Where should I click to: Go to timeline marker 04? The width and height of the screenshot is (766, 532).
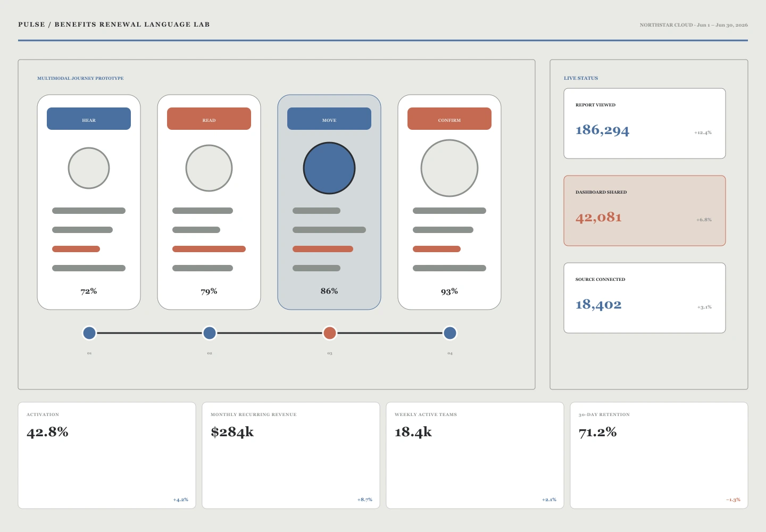(x=450, y=333)
